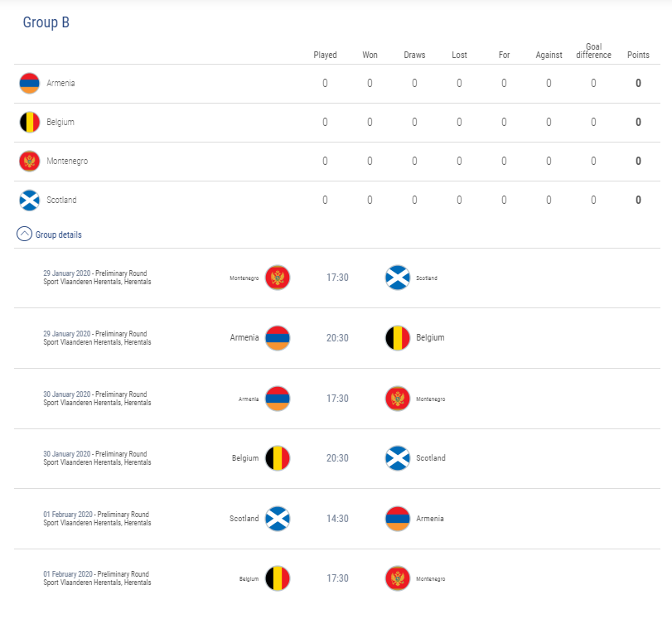Click the Belgium flag in standings table
The height and width of the screenshot is (619, 672).
30,122
